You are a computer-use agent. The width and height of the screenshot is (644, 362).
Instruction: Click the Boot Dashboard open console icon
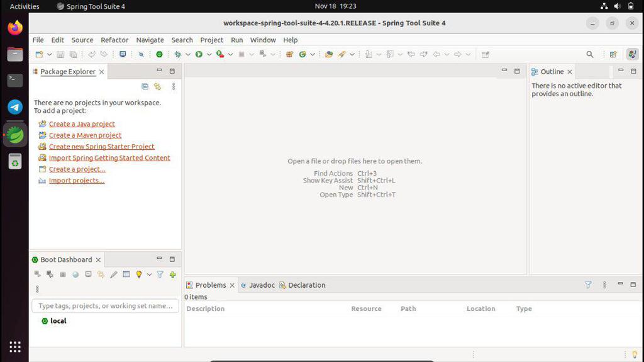88,274
